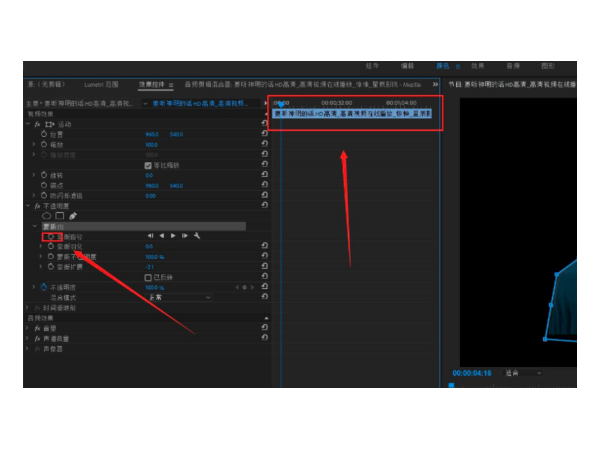600x450 pixels.
Task: Collapse the Mask (1) section
Action: tap(34, 226)
